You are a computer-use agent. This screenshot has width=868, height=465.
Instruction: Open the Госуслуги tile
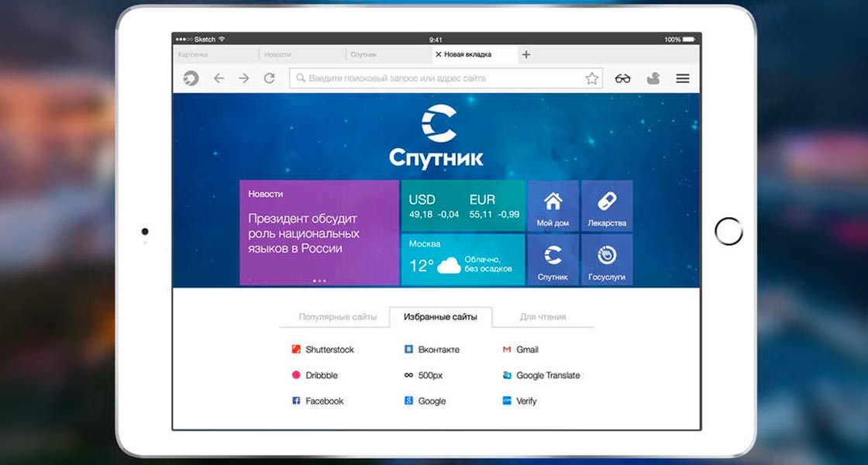[x=607, y=260]
